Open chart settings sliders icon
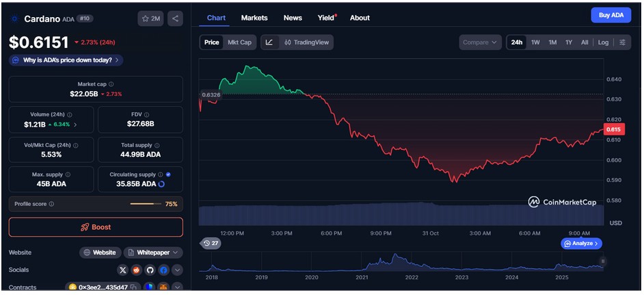The width and height of the screenshot is (644, 295). [x=622, y=42]
